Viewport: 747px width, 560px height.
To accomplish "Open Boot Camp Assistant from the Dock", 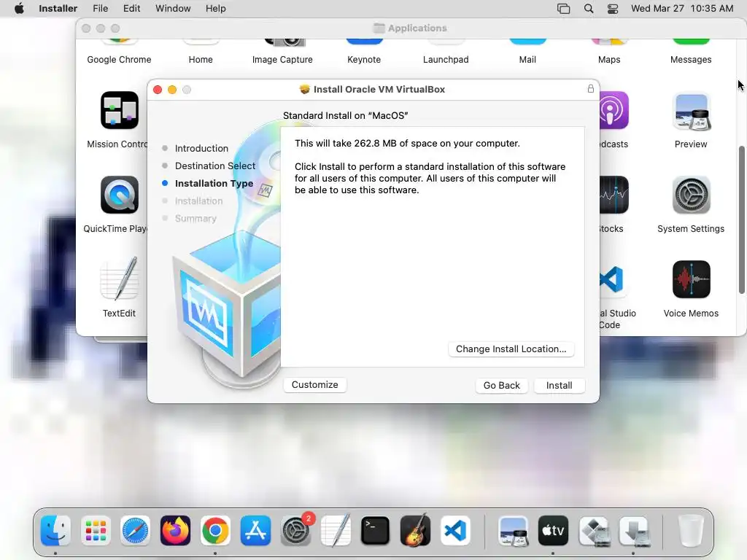I will [x=594, y=531].
